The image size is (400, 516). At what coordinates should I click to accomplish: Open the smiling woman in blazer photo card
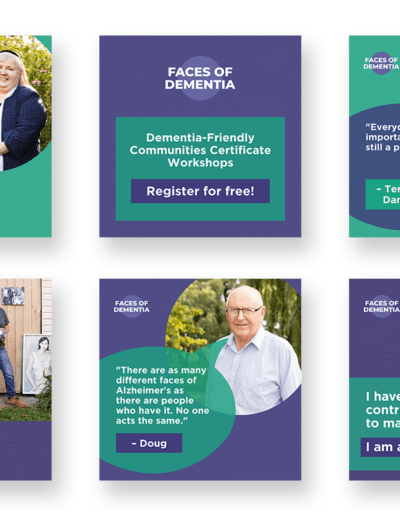click(x=26, y=136)
